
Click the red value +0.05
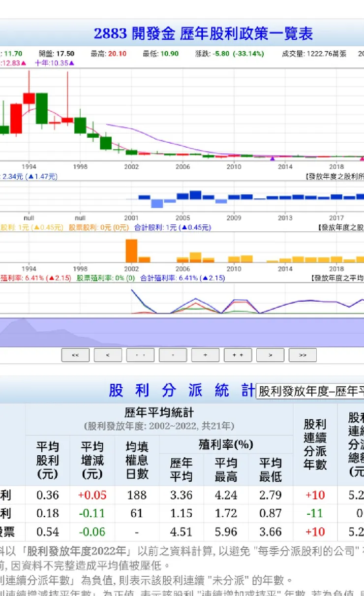pos(92,495)
